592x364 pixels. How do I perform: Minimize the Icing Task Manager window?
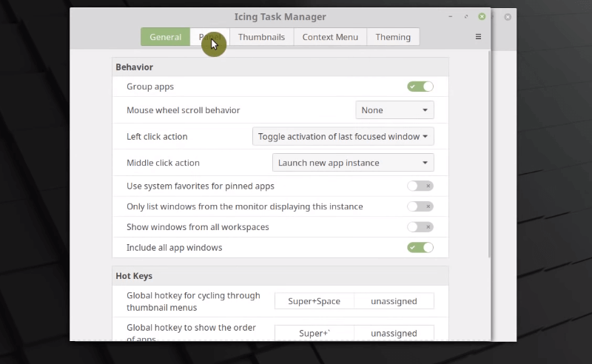click(x=451, y=16)
